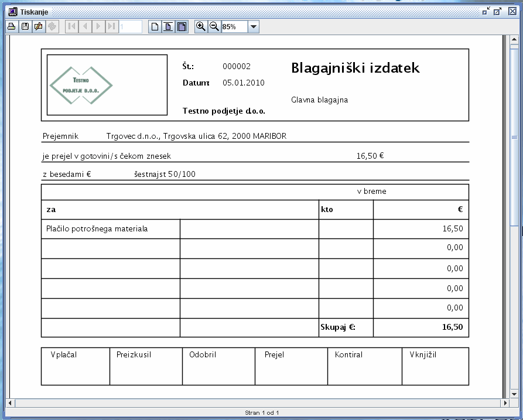Click the horizontal scrollbar left arrow
This screenshot has width=523, height=420.
[10, 402]
